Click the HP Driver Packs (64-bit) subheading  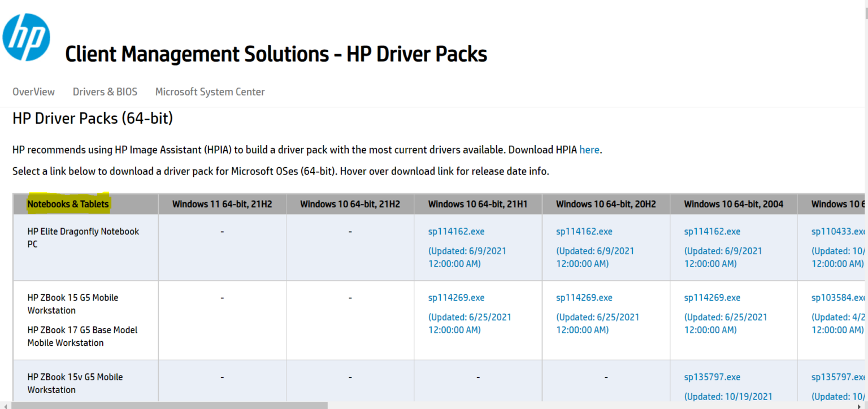click(93, 119)
